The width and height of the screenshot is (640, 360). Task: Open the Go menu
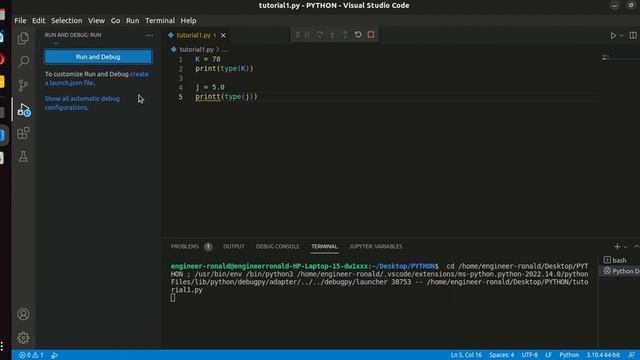tap(116, 20)
